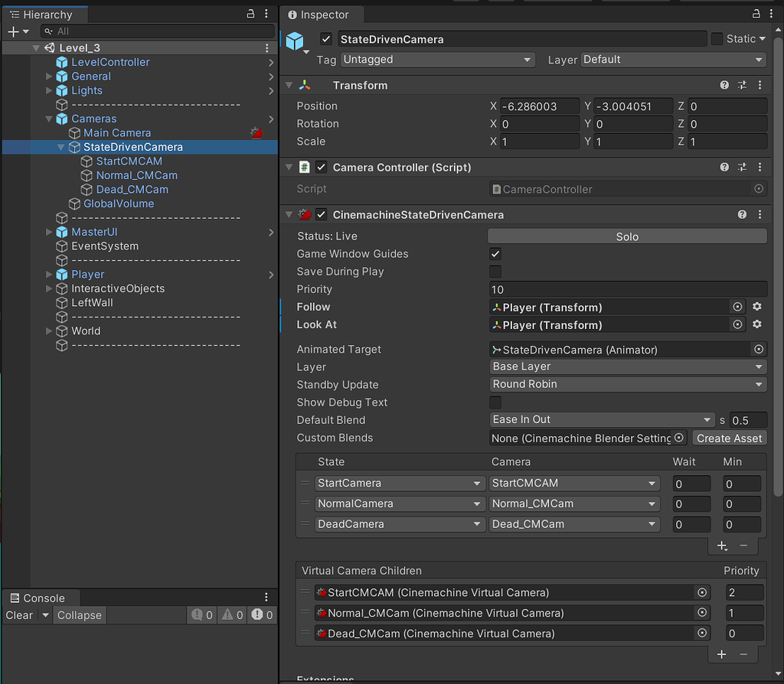The width and height of the screenshot is (784, 684).
Task: Click the plus icon to create a GameObject
Action: pyautogui.click(x=14, y=31)
